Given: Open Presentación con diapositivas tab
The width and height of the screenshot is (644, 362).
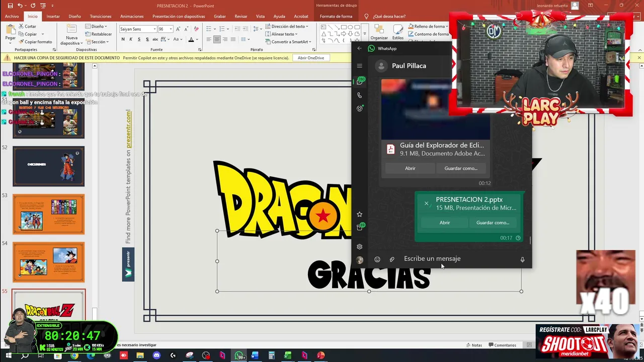Looking at the screenshot, I should click(x=179, y=16).
